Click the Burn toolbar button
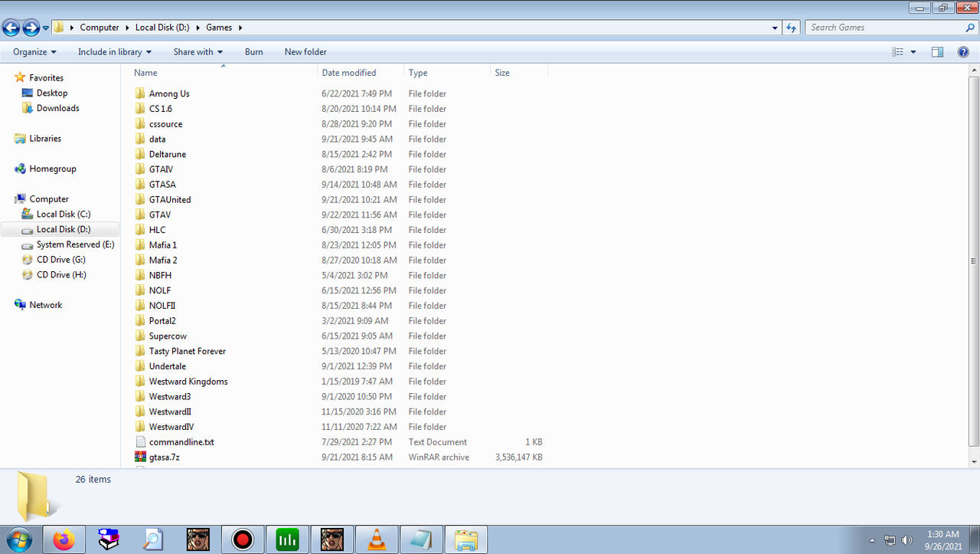Viewport: 980px width, 554px height. click(254, 52)
